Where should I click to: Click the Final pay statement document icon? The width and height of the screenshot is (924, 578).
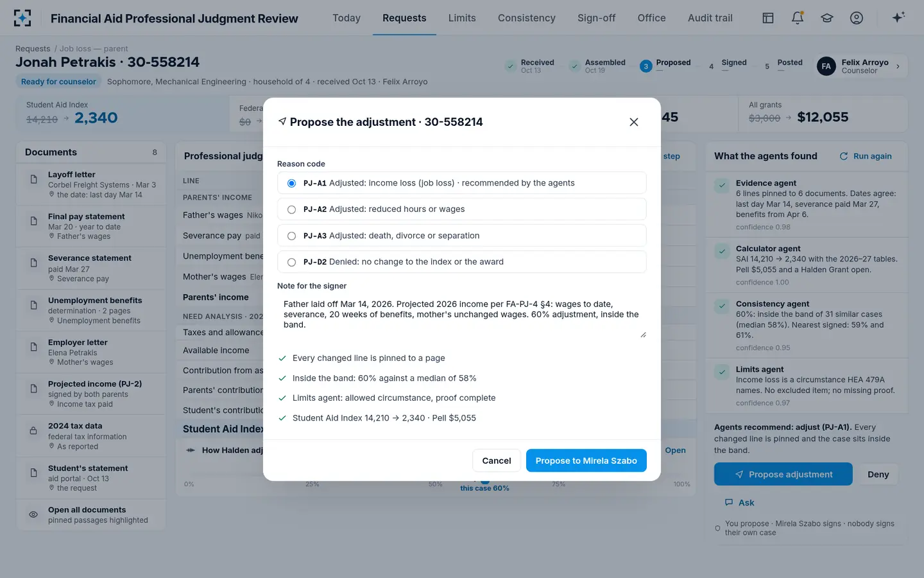click(x=33, y=221)
